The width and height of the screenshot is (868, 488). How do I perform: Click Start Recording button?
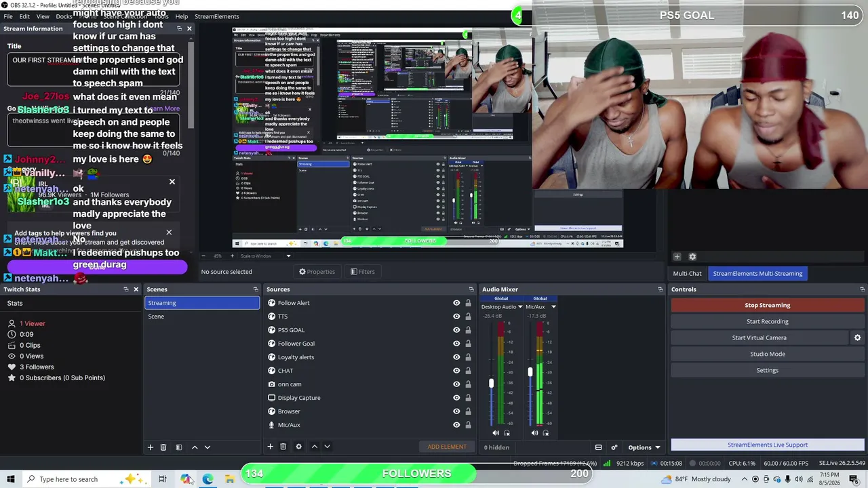tap(768, 321)
